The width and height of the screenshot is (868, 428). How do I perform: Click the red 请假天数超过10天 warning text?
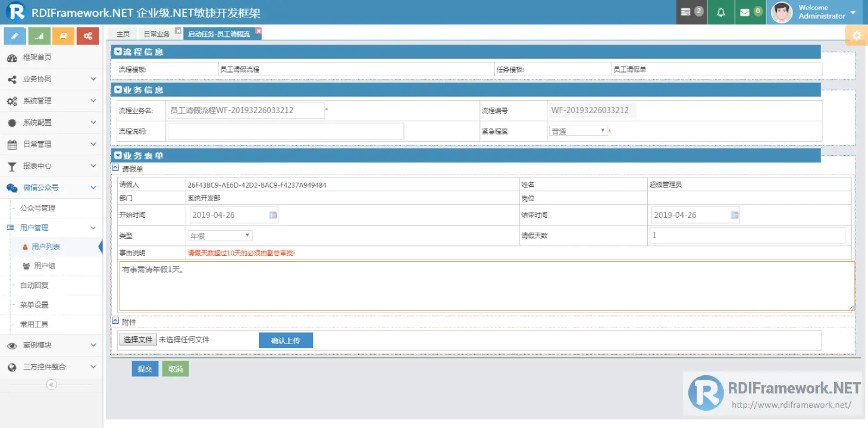(241, 253)
